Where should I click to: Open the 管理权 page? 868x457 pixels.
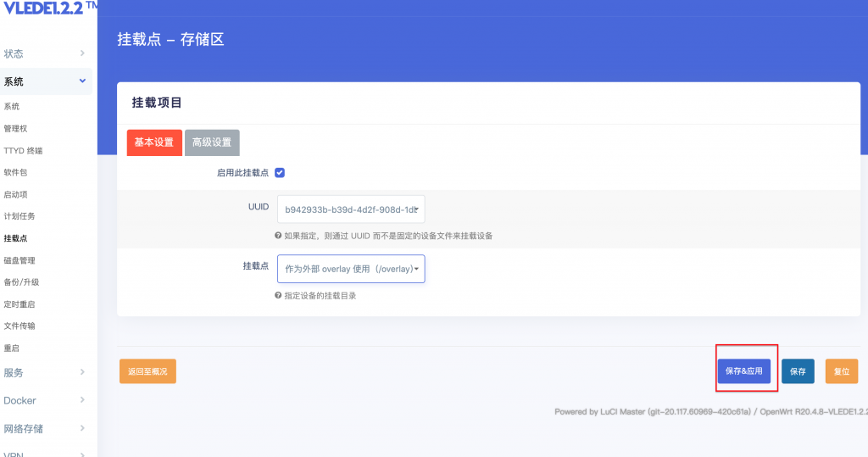coord(15,129)
